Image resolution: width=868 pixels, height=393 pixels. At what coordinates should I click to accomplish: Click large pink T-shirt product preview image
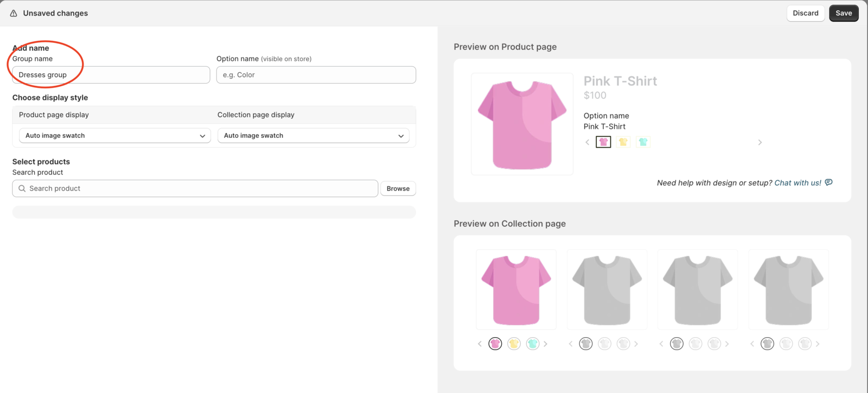click(522, 124)
